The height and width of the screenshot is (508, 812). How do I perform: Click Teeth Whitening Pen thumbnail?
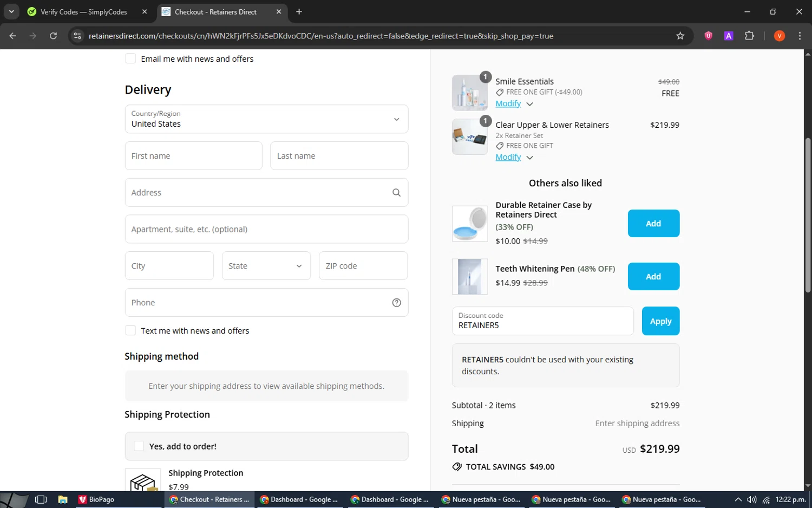coord(470,276)
